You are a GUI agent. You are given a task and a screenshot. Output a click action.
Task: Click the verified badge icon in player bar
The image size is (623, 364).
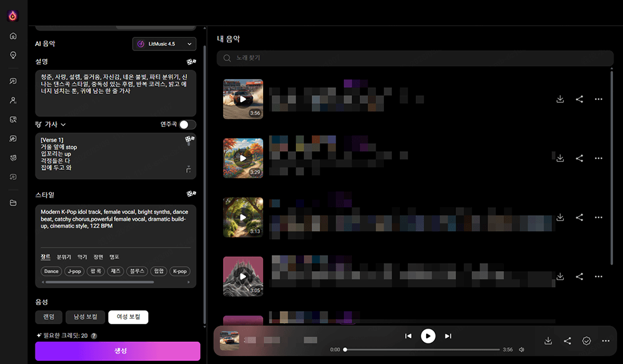pos(586,341)
